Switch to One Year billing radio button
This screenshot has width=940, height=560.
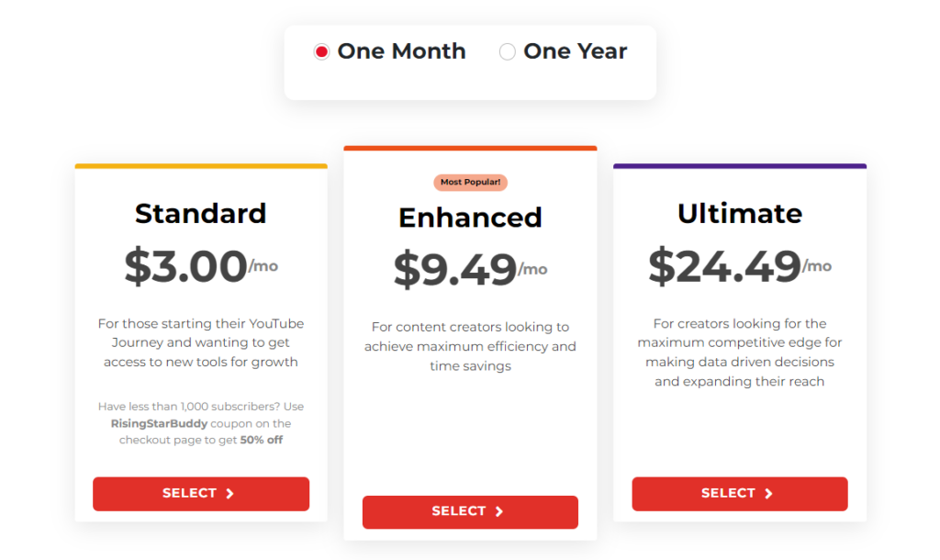click(x=507, y=52)
